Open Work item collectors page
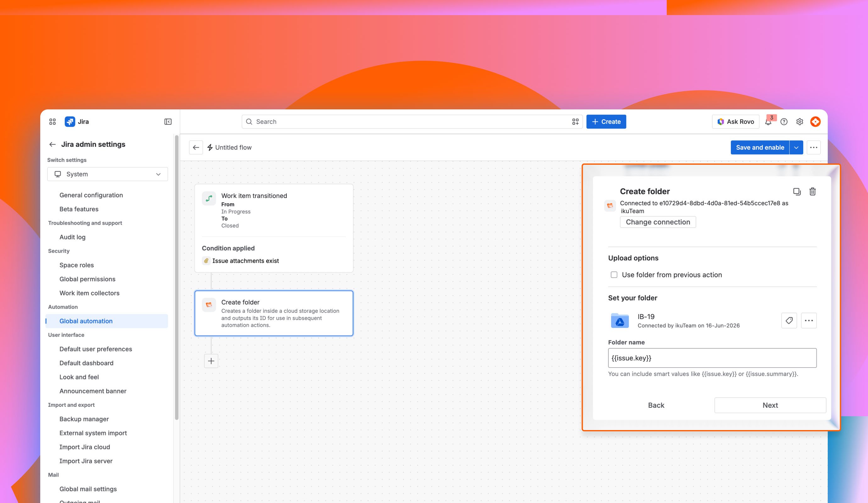868x503 pixels. tap(90, 293)
